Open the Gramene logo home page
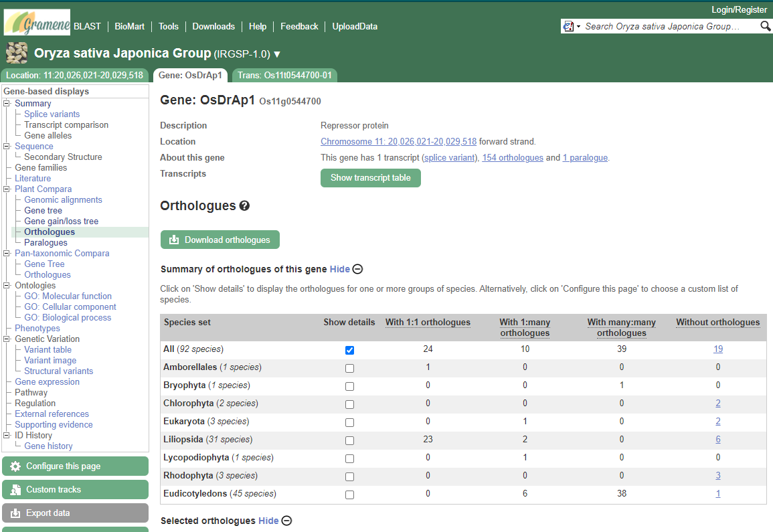The width and height of the screenshot is (773, 532). tap(37, 22)
